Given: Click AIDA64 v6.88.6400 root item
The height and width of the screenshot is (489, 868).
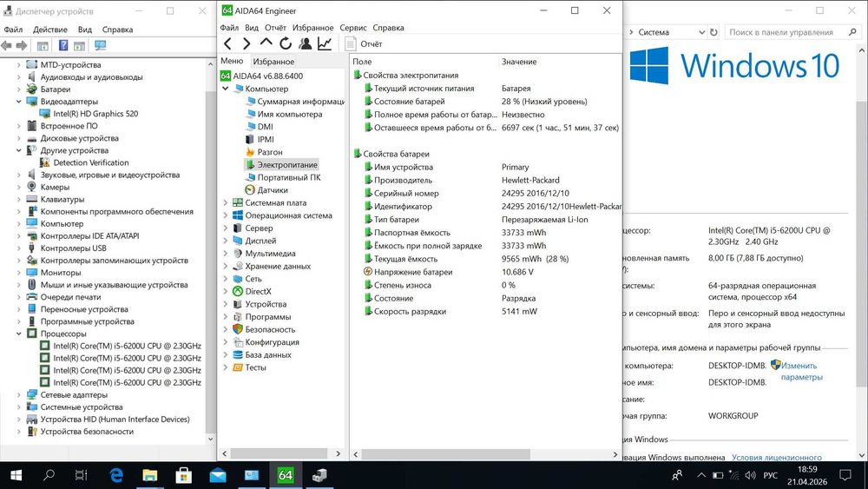Looking at the screenshot, I should [262, 76].
